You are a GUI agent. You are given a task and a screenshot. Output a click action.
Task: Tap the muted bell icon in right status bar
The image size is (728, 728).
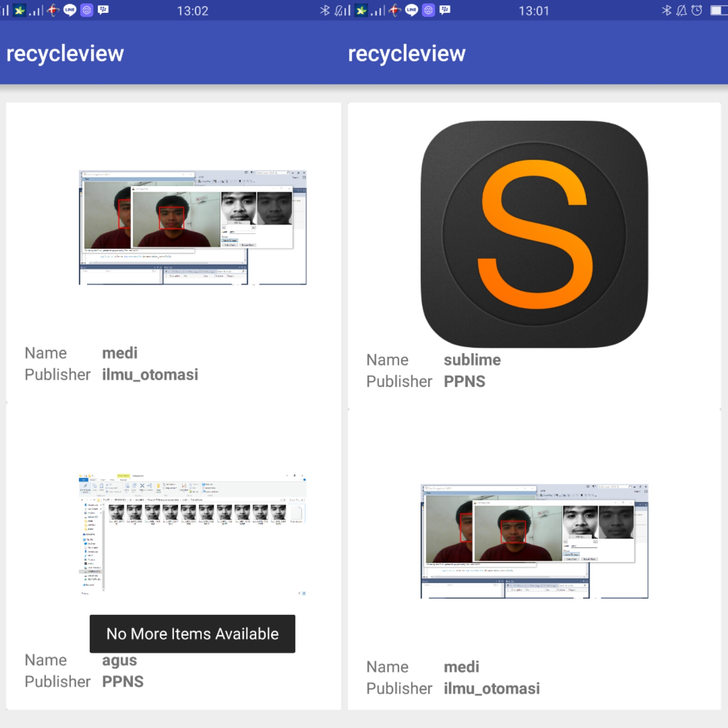coord(681,10)
